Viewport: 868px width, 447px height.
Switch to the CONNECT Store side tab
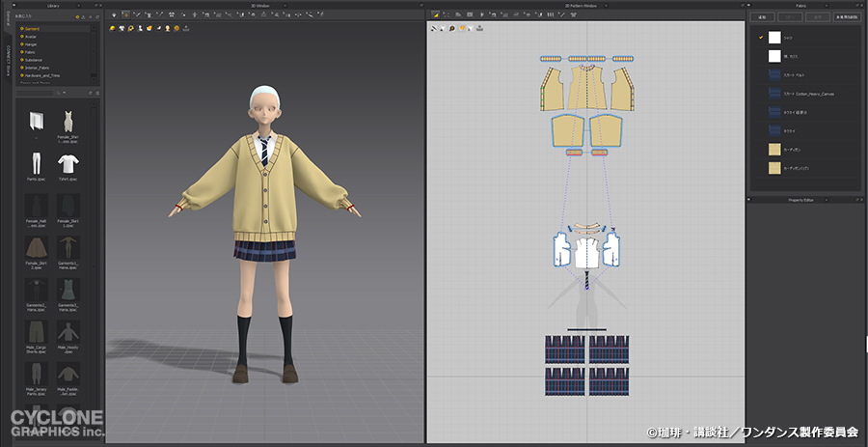(x=10, y=61)
